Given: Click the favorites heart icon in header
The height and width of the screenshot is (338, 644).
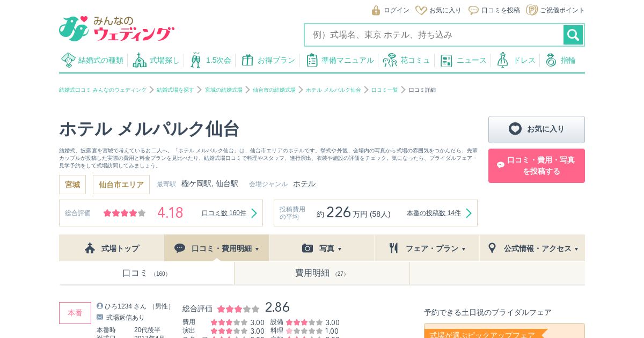Looking at the screenshot, I should tap(421, 10).
